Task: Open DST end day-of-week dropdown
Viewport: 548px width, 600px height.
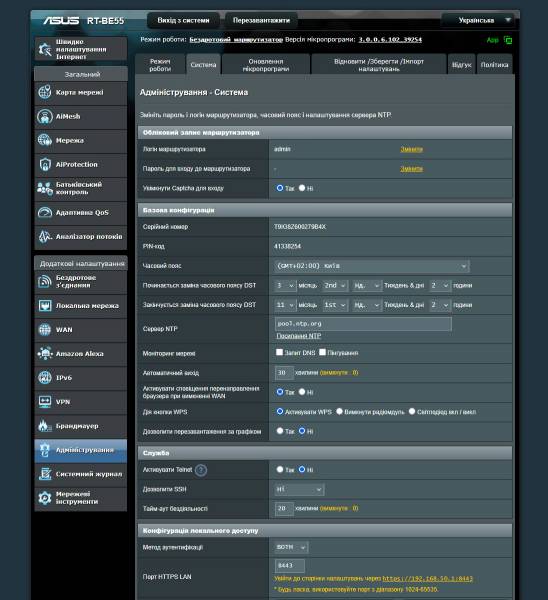Action: point(367,305)
